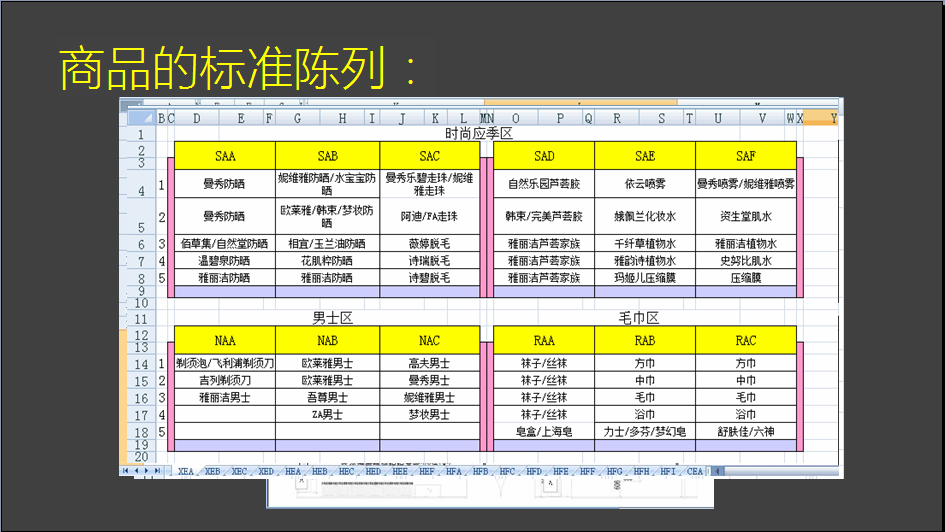Select the cell containing 依云喷雾
Viewport: 945px width, 532px height.
point(644,184)
